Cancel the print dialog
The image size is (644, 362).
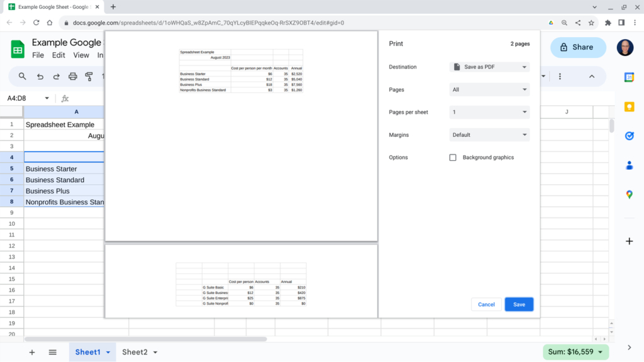coord(486,304)
